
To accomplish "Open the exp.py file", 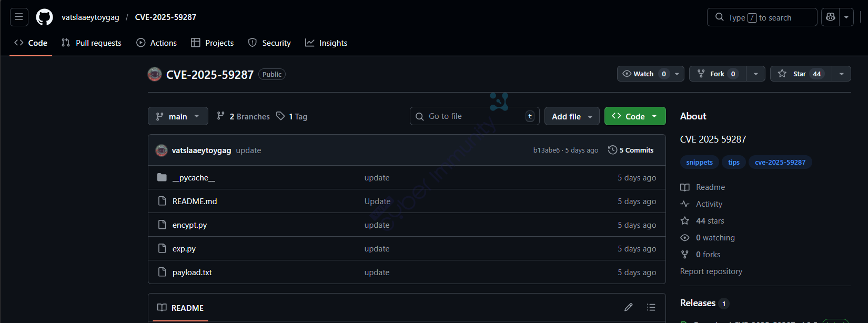I will pyautogui.click(x=184, y=249).
